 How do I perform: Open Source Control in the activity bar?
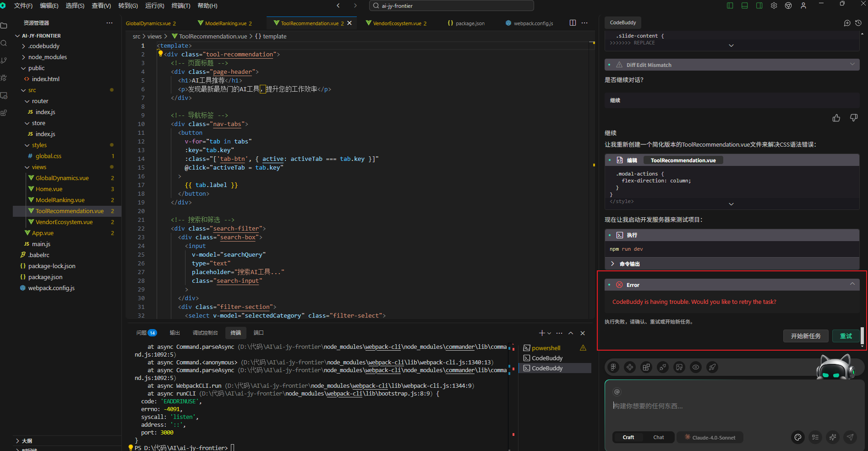[x=5, y=60]
